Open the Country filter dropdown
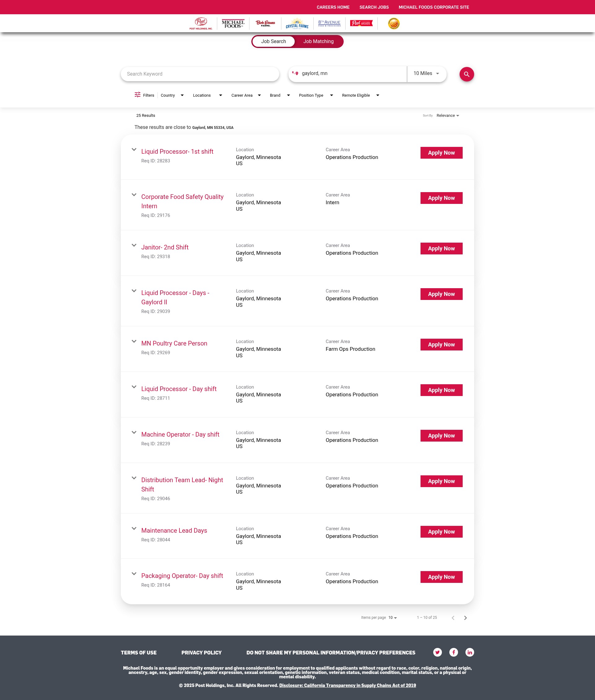This screenshot has width=595, height=700. [x=172, y=95]
